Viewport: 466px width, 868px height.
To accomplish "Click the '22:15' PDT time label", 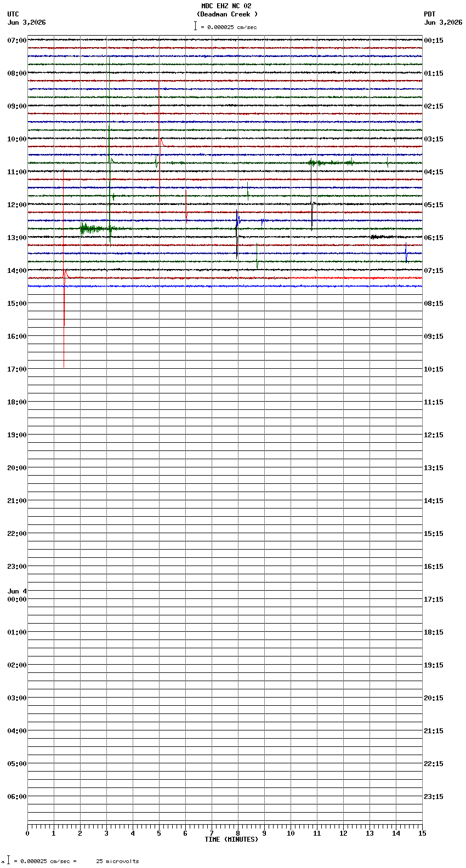I will [x=434, y=764].
